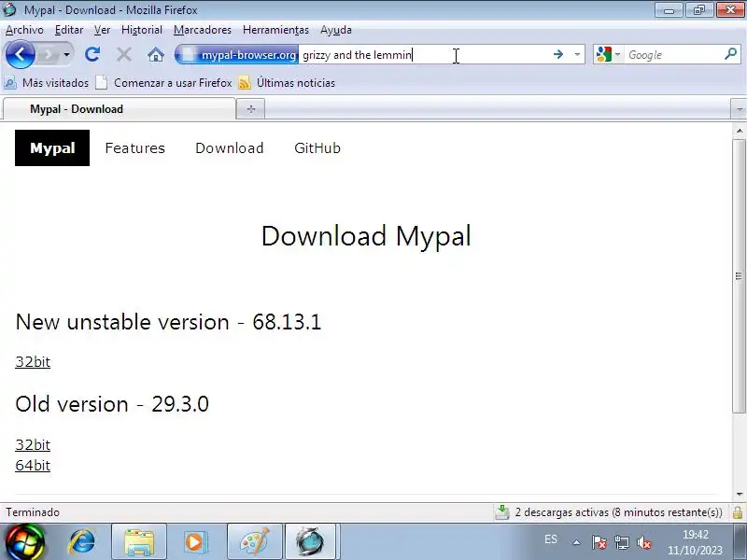Open the back/forward history dropdown arrow

[66, 55]
